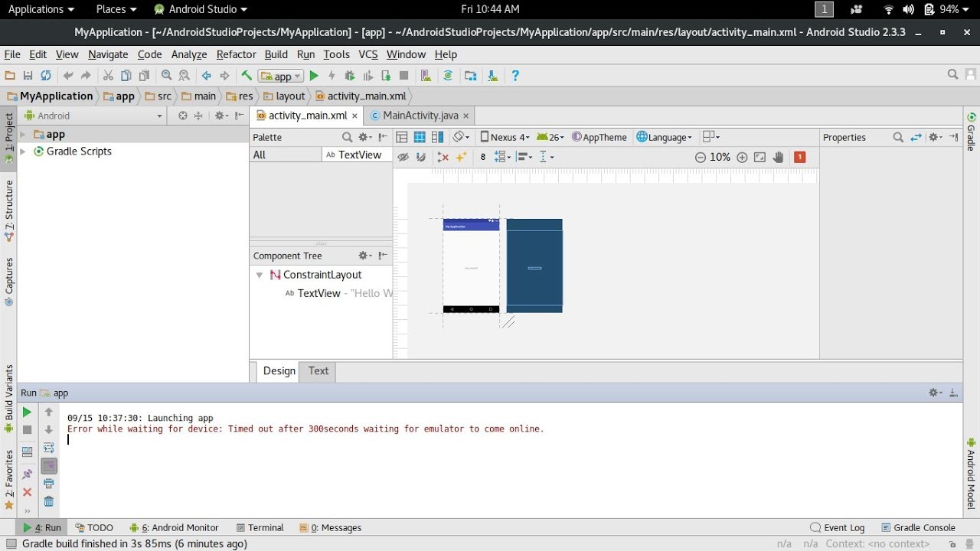Open the orientation in editor dropdown
Screen dimensions: 980x551
click(461, 137)
